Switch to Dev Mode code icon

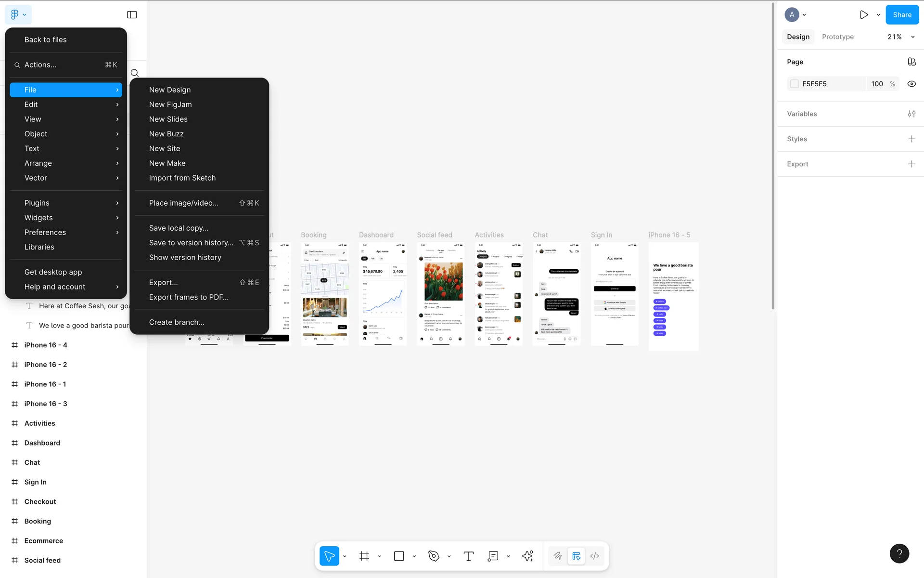(x=595, y=556)
